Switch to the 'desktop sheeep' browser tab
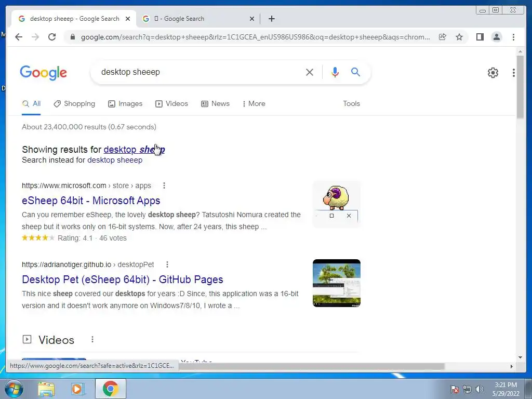532x399 pixels. pos(74,19)
